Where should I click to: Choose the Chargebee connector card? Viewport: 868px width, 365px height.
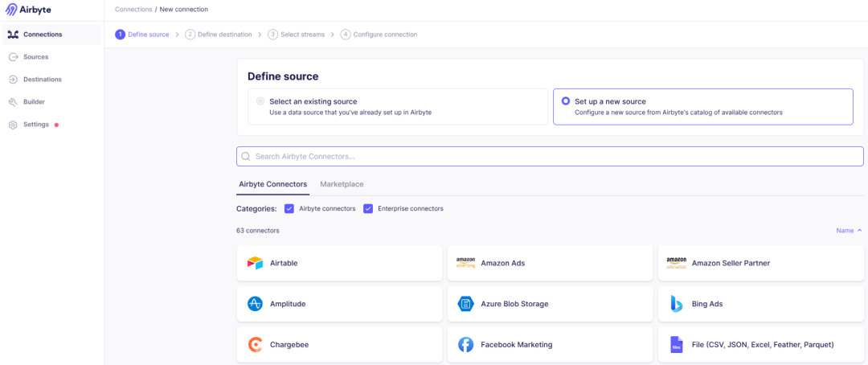click(x=339, y=345)
